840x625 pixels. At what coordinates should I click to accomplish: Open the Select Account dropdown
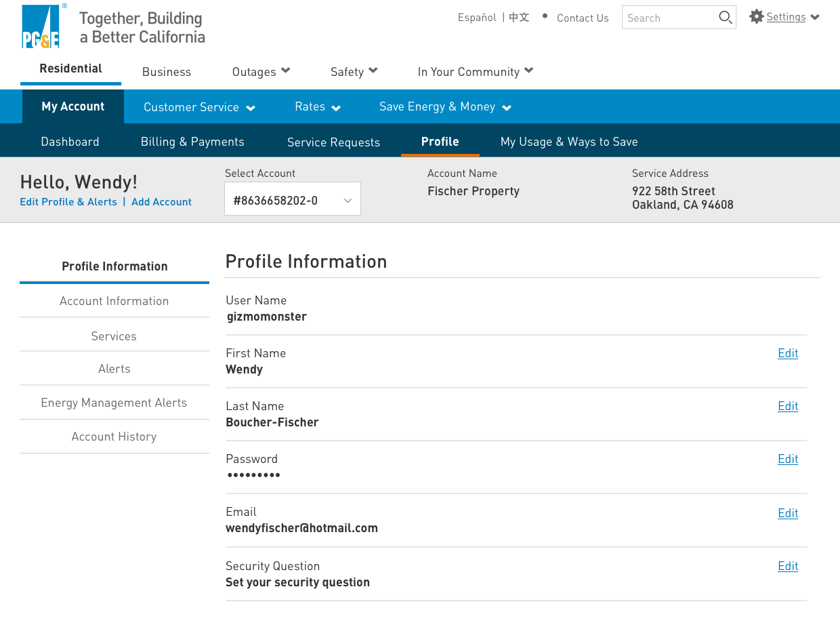tap(293, 199)
